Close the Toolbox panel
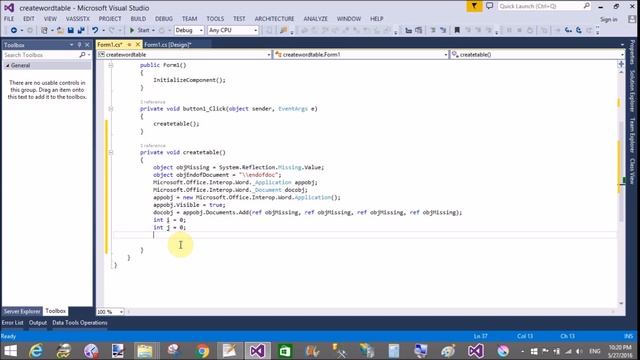 click(87, 45)
